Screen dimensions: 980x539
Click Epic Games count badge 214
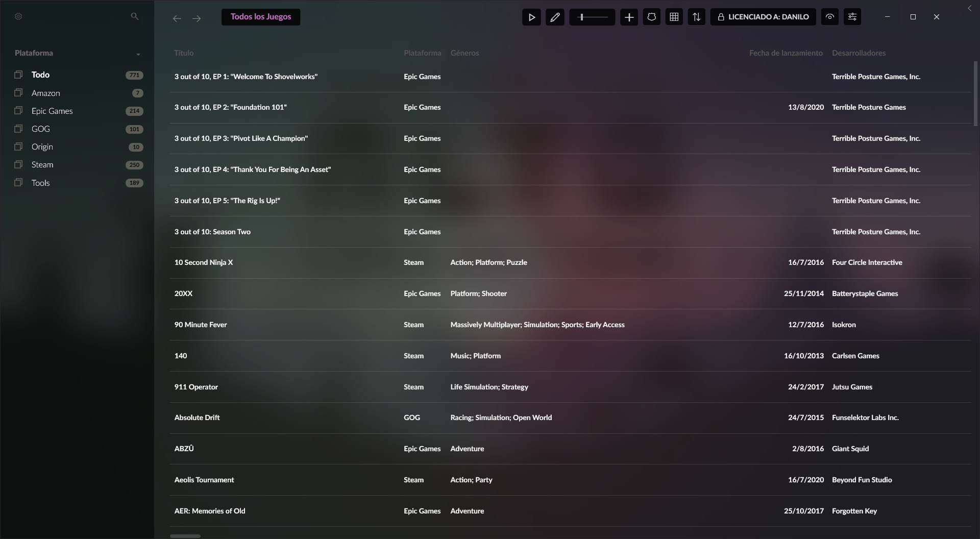(134, 111)
